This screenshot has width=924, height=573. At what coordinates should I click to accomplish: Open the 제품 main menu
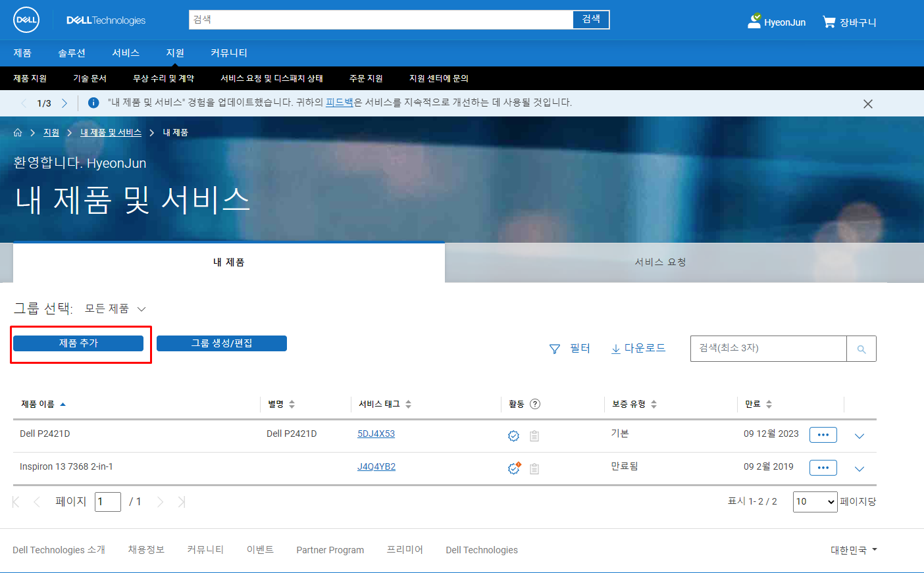point(22,53)
